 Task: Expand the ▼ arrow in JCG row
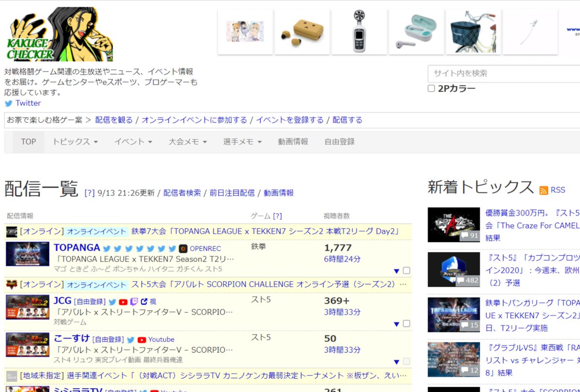pyautogui.click(x=397, y=324)
